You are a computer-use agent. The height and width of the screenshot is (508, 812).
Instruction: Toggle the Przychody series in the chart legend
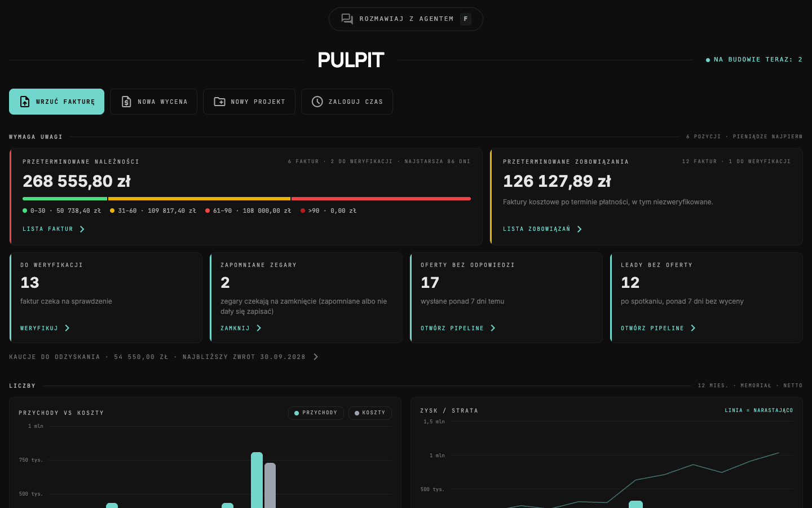316,413
